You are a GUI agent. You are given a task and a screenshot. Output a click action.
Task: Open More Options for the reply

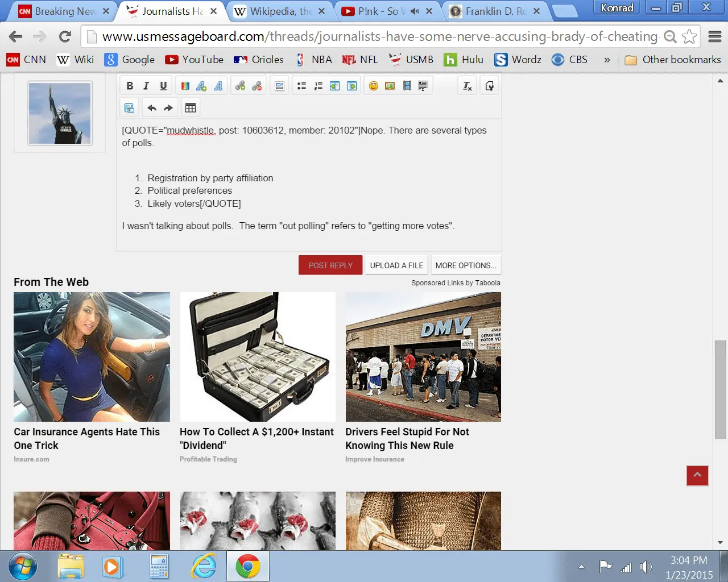point(466,265)
